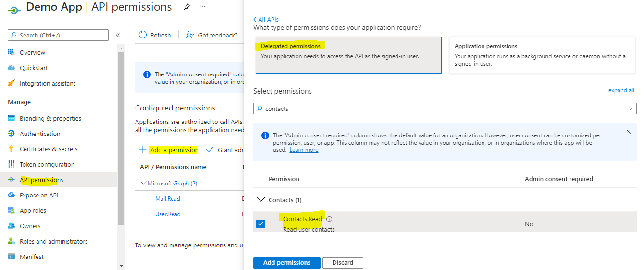Click the Add a permission button

169,150
